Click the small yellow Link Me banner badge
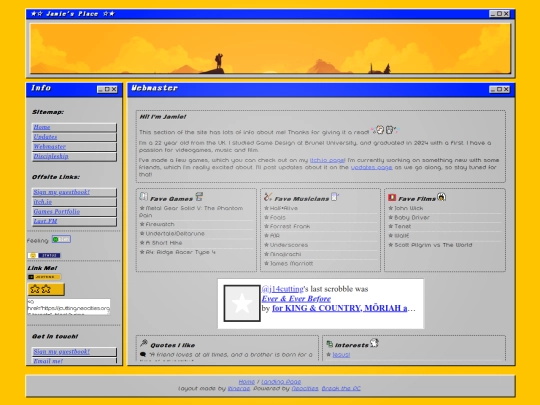The height and width of the screenshot is (405, 540). pyautogui.click(x=44, y=277)
